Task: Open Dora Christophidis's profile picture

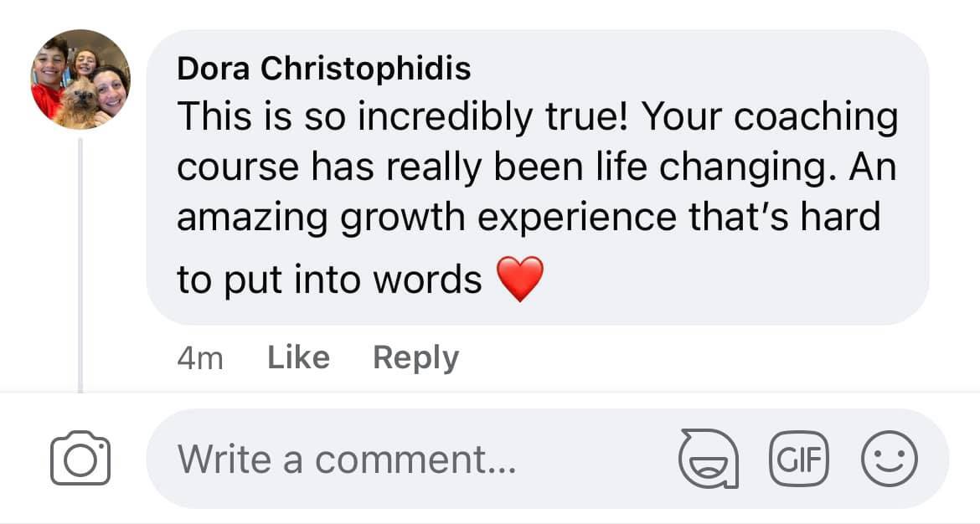Action: point(80,80)
